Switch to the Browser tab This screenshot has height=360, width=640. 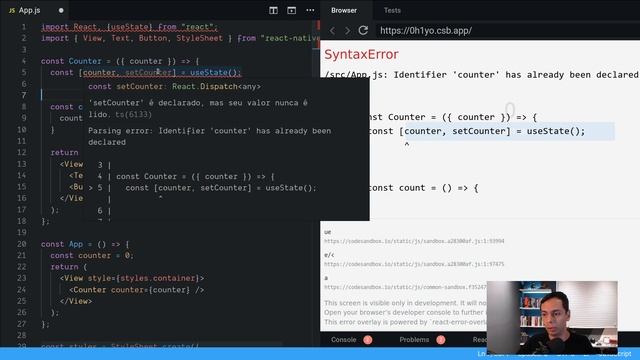344,10
